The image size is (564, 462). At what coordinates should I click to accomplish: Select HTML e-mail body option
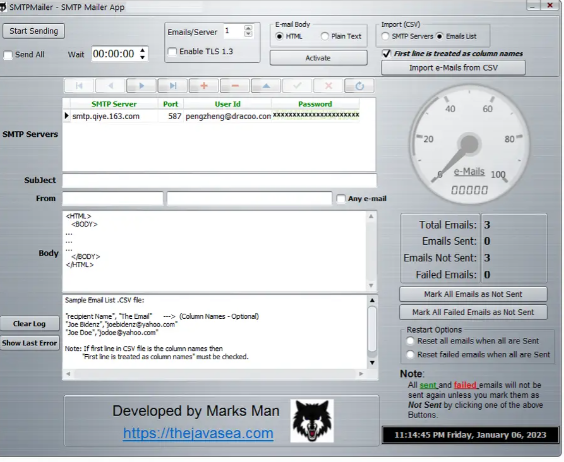pyautogui.click(x=279, y=36)
